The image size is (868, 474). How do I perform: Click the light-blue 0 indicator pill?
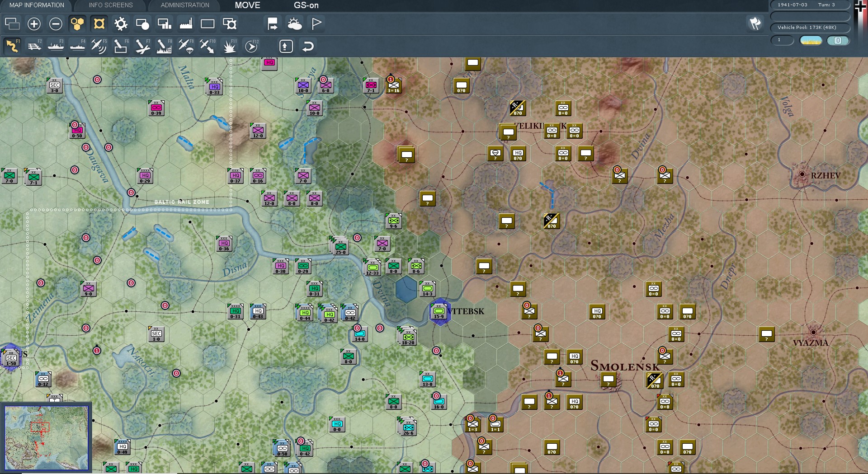tap(838, 40)
